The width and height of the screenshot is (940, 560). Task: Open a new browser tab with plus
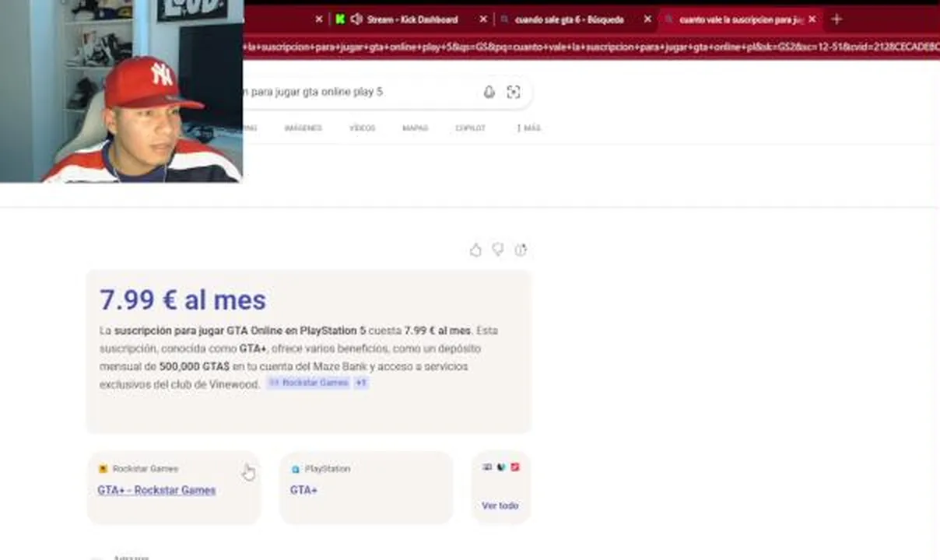click(837, 19)
